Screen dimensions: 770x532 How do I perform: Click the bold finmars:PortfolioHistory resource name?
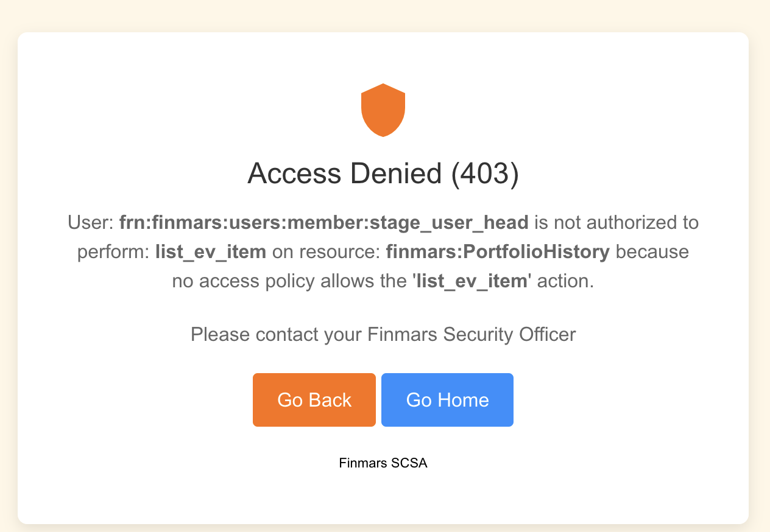point(498,252)
